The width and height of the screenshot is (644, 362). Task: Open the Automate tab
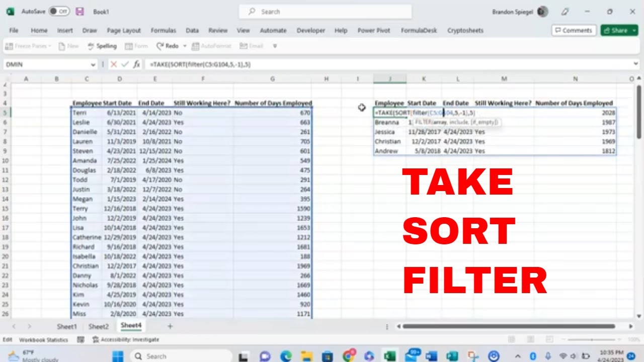pos(273,30)
